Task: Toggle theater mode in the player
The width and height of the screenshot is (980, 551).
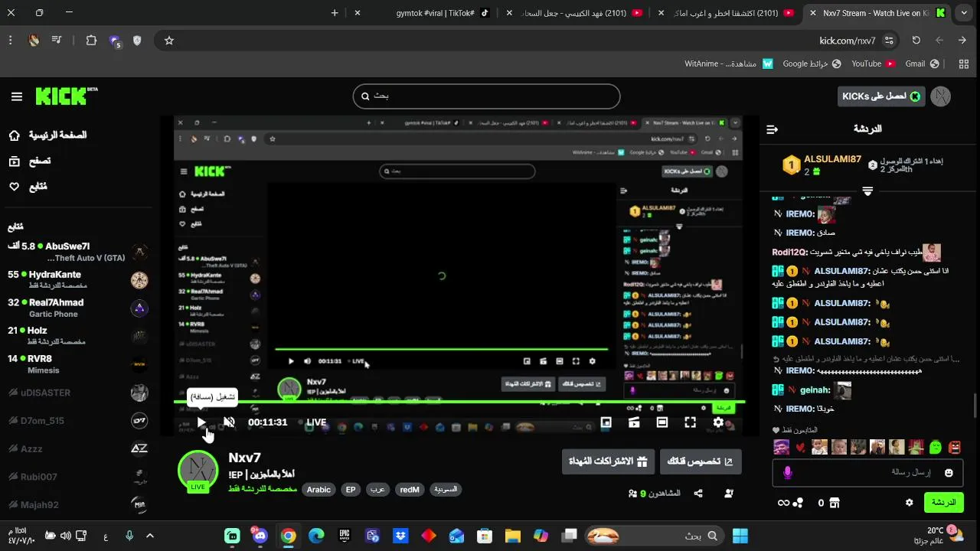Action: coord(662,422)
